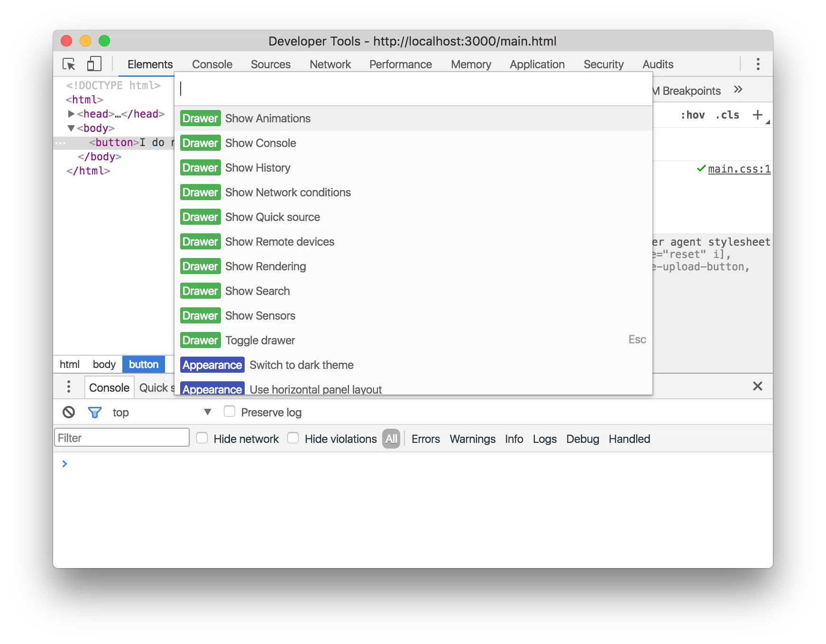The image size is (826, 644).
Task: Filter console to Errors
Action: [425, 439]
